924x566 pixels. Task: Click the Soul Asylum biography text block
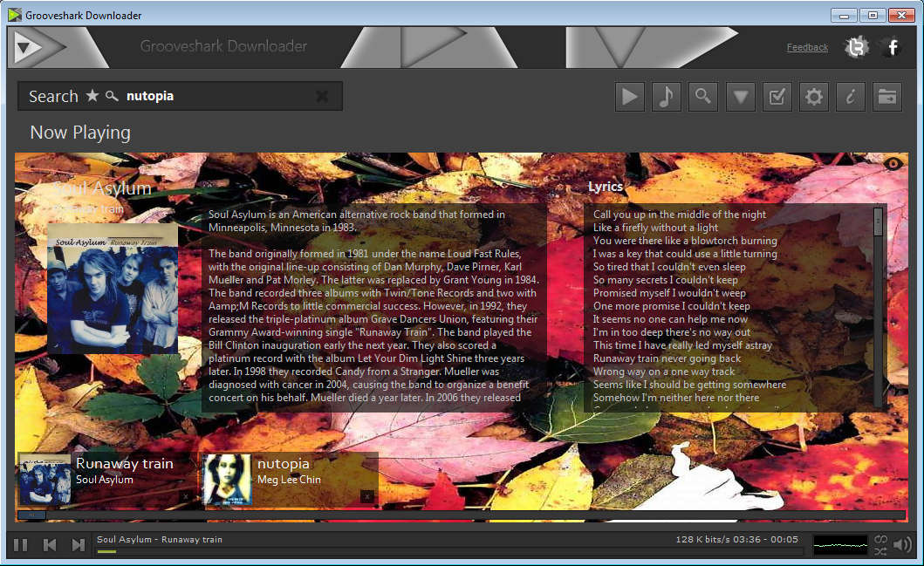374,306
